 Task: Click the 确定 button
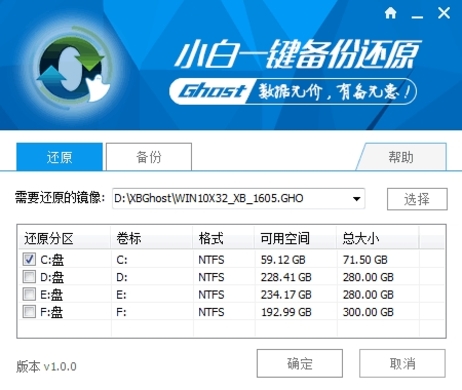pos(300,363)
